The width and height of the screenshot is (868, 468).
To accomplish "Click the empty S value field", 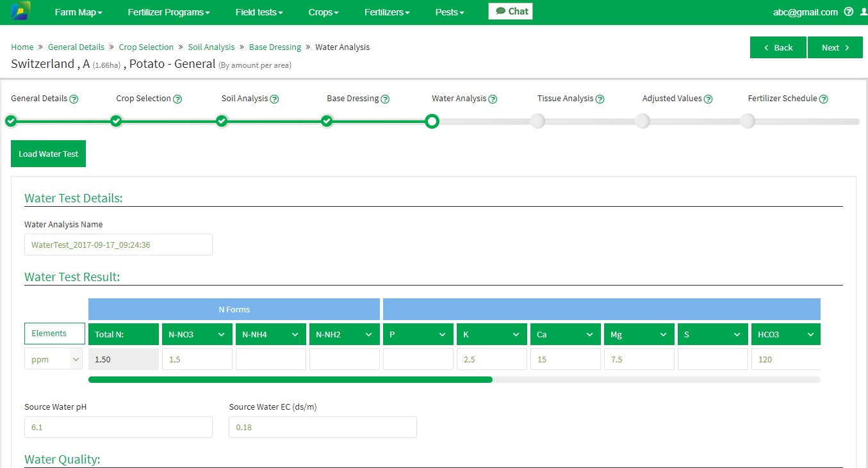I will tap(713, 359).
